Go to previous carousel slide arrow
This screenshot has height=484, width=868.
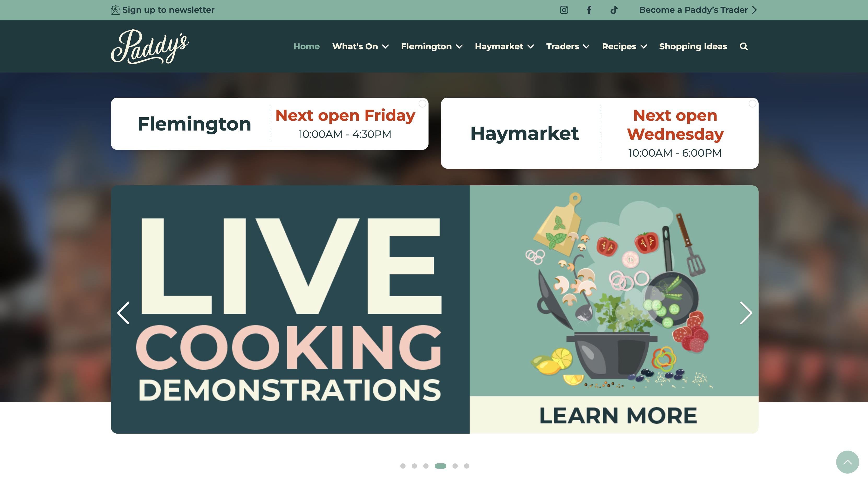tap(123, 312)
